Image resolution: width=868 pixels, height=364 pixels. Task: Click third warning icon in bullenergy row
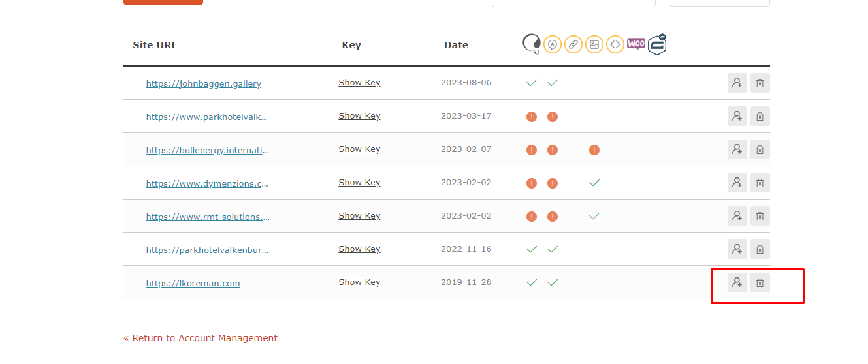click(594, 150)
